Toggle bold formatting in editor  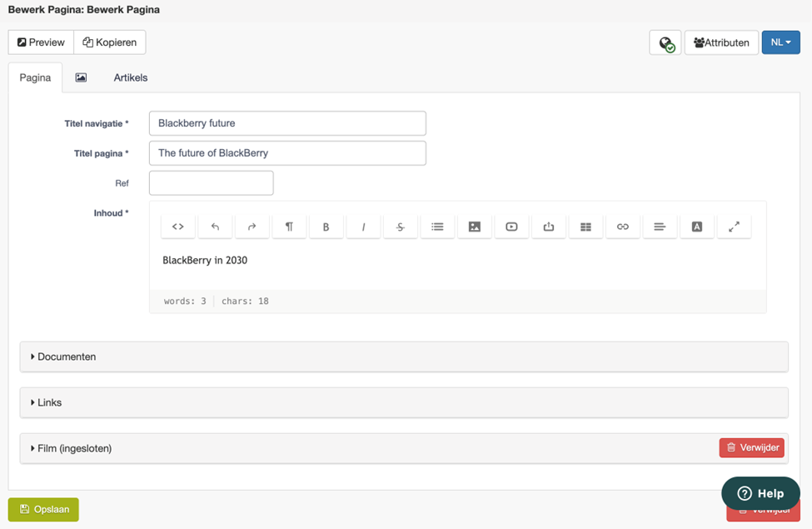tap(326, 227)
